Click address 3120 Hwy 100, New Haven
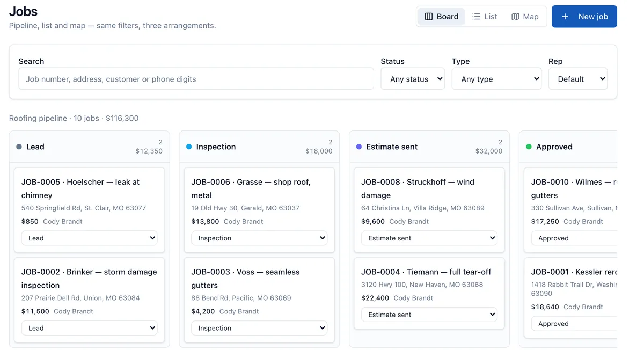644x350 pixels. click(422, 285)
